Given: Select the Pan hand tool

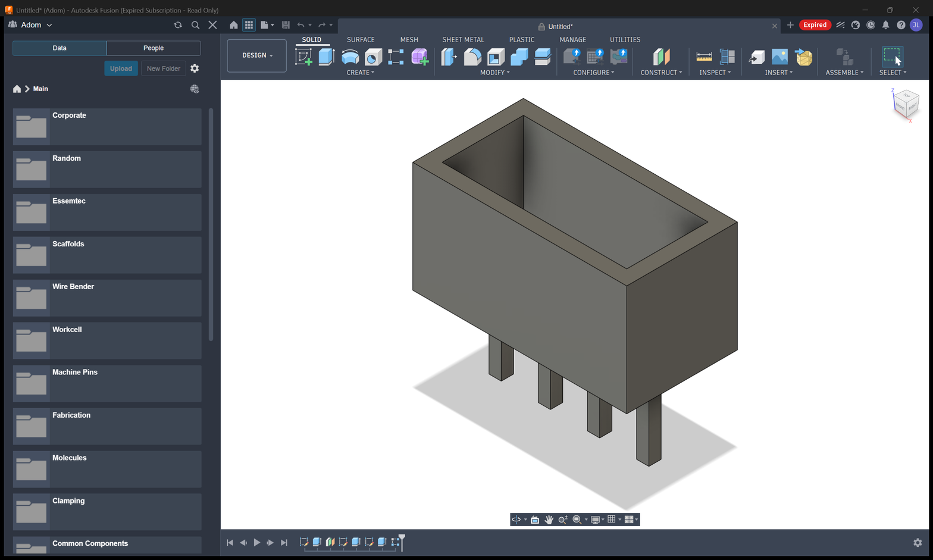Looking at the screenshot, I should [549, 520].
